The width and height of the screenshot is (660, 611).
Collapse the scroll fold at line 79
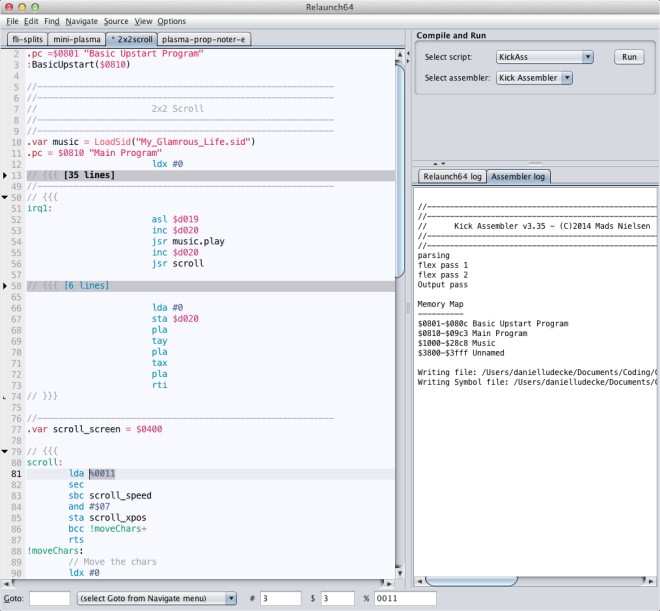coord(5,450)
